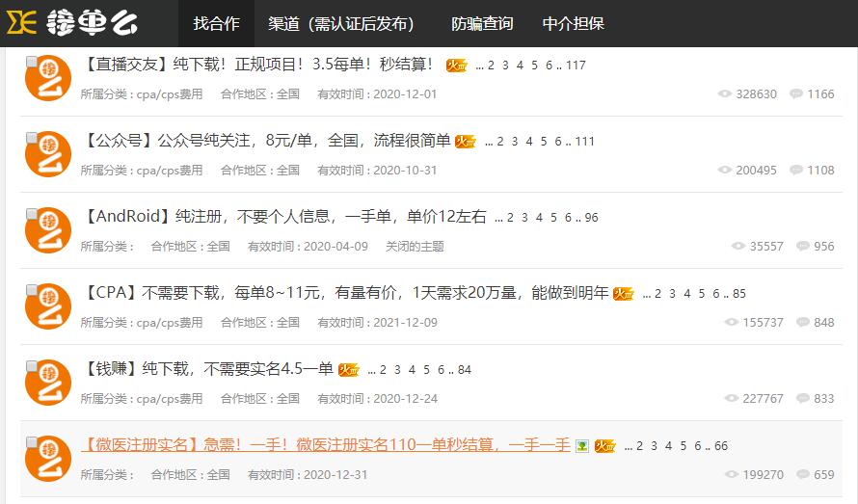
Task: Open 渠道（需认证后发布） menu item
Action: pos(340,23)
